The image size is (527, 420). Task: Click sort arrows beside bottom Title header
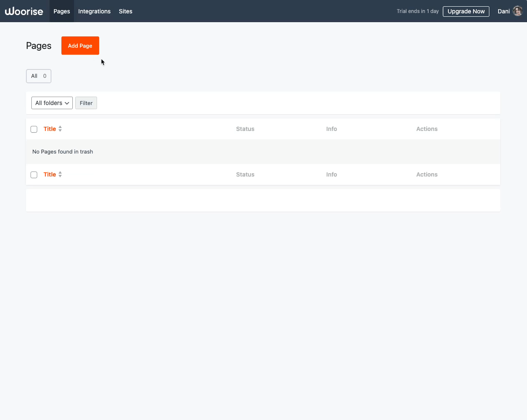click(x=60, y=174)
